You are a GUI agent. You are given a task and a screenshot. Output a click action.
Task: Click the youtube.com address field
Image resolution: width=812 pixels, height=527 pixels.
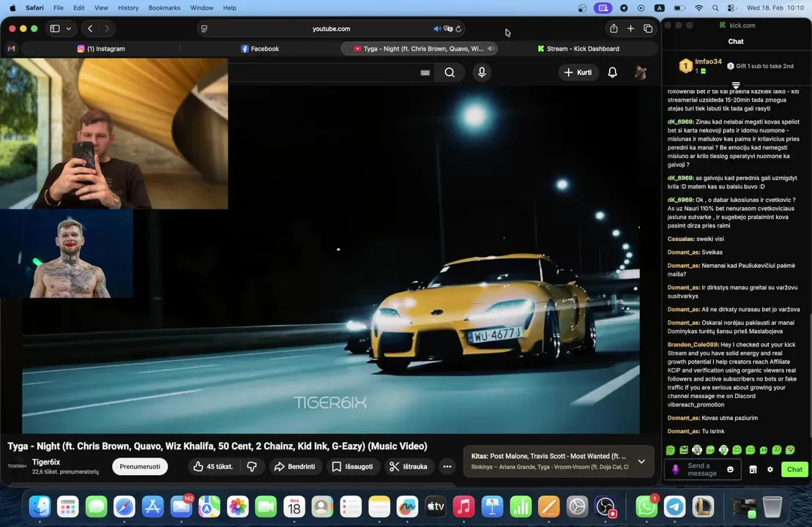click(x=332, y=29)
